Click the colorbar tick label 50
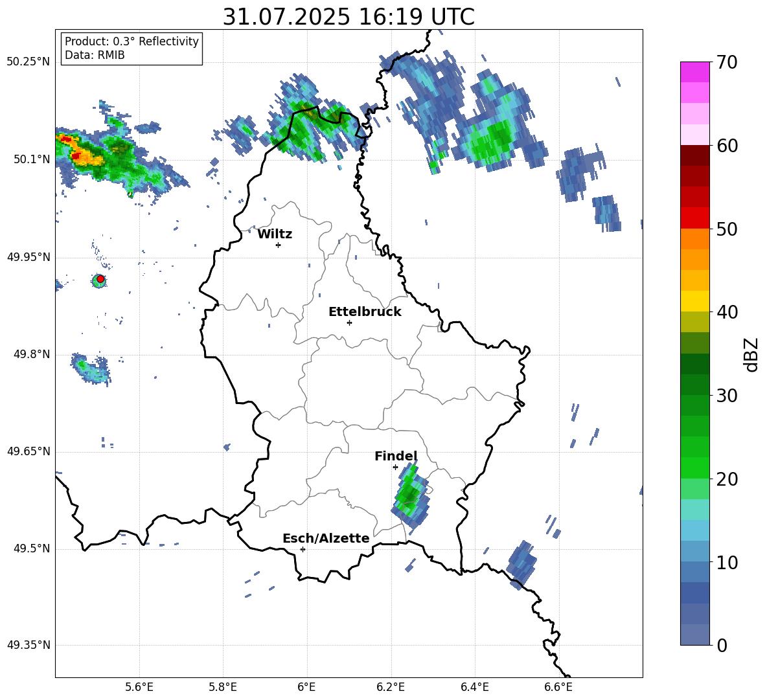767x700 pixels. pos(727,229)
